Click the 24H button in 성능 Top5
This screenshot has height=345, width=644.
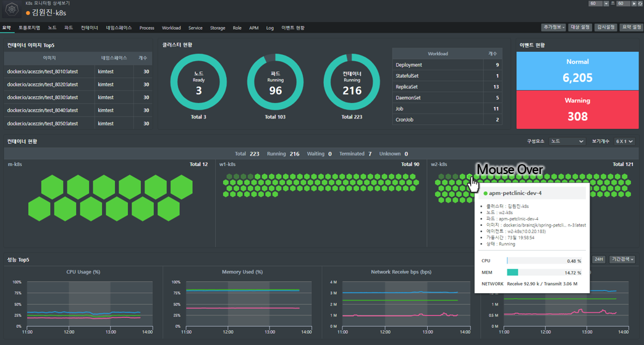click(599, 259)
